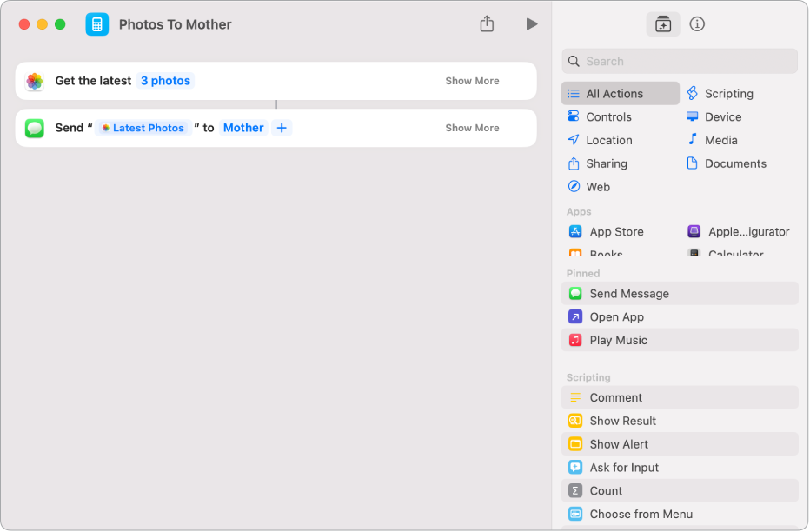Expand Show More on Send message action
Viewport: 810px width, 532px height.
click(x=472, y=128)
